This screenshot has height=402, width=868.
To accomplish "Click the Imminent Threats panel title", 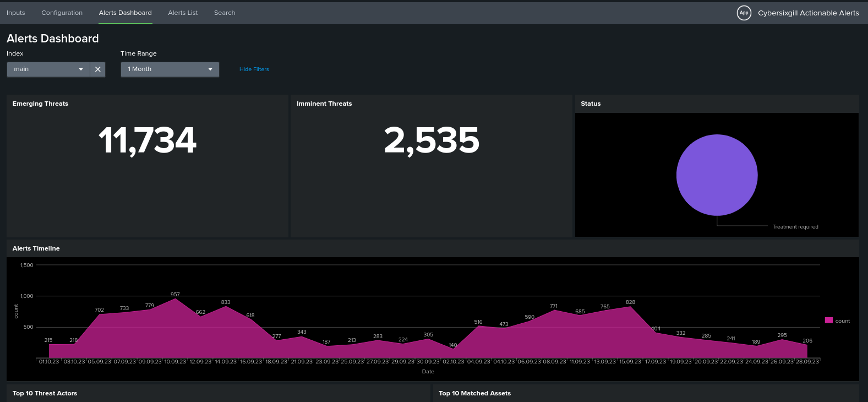I will click(x=324, y=104).
